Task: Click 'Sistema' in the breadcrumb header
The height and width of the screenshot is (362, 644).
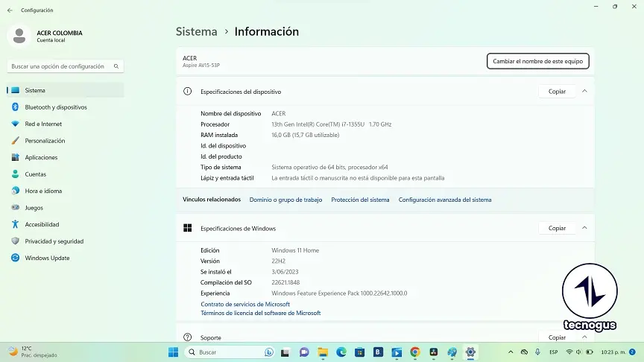Action: tap(196, 31)
